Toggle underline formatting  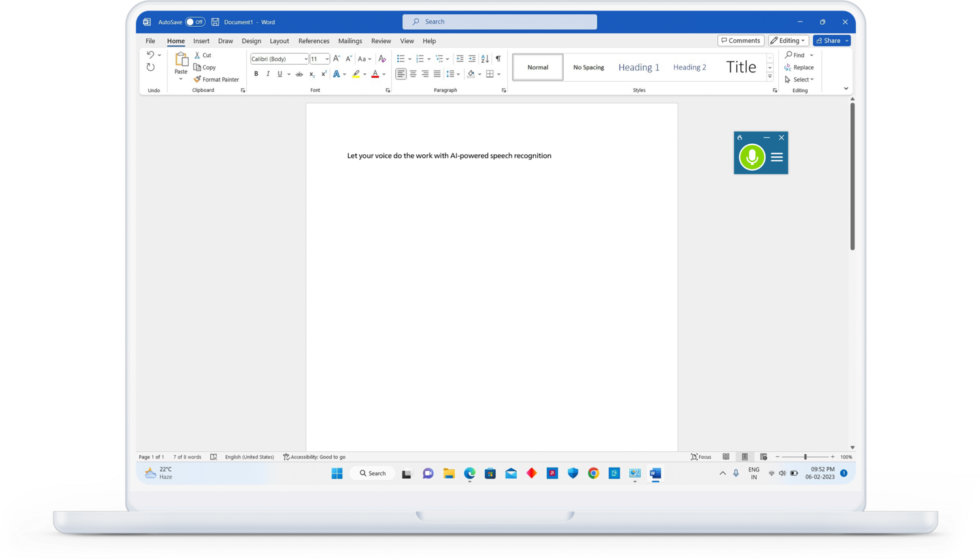[x=280, y=74]
